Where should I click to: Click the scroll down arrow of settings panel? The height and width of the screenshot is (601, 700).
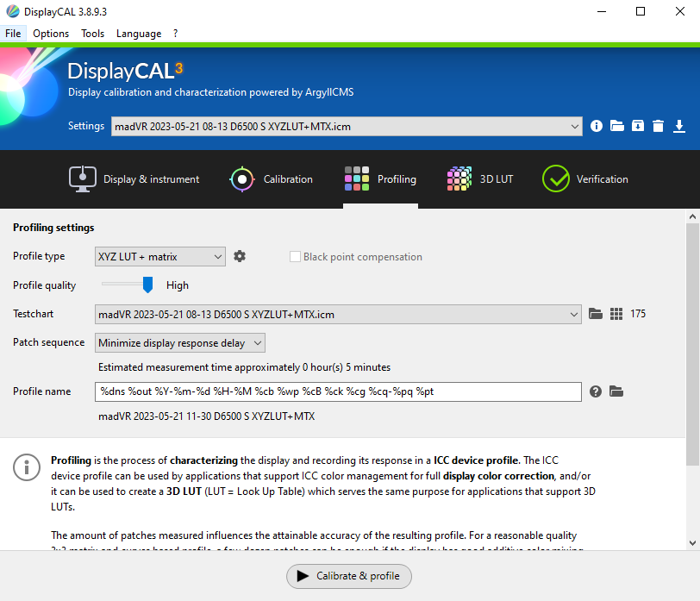point(692,543)
